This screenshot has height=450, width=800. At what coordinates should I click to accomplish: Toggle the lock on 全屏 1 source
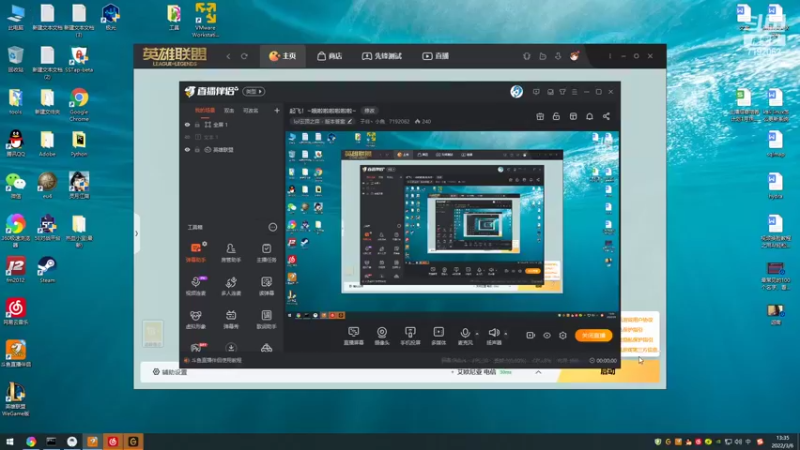click(197, 124)
